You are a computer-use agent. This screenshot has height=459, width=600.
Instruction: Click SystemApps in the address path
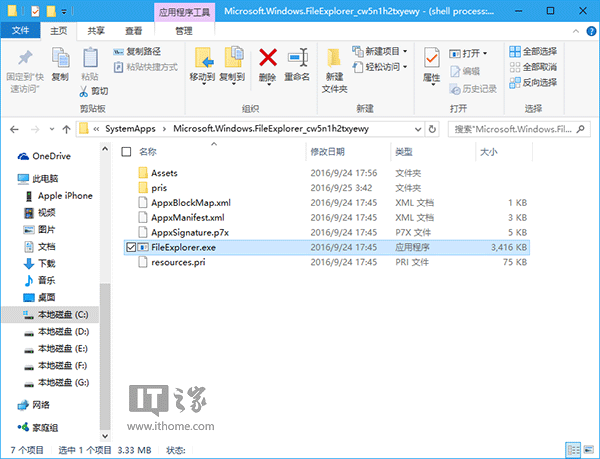click(x=130, y=129)
